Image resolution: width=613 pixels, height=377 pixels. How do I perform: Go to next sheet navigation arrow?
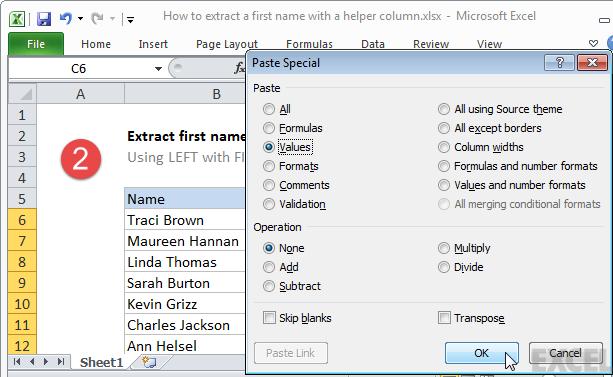coord(46,362)
